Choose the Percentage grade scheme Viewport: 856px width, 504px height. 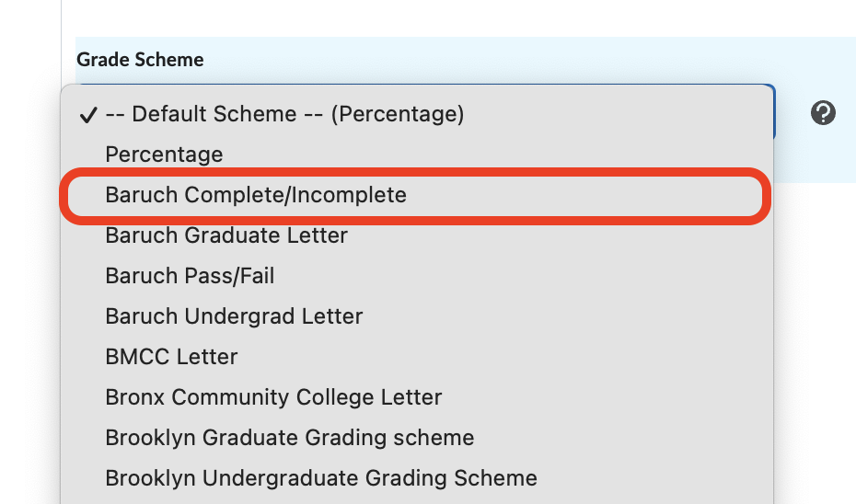(164, 155)
